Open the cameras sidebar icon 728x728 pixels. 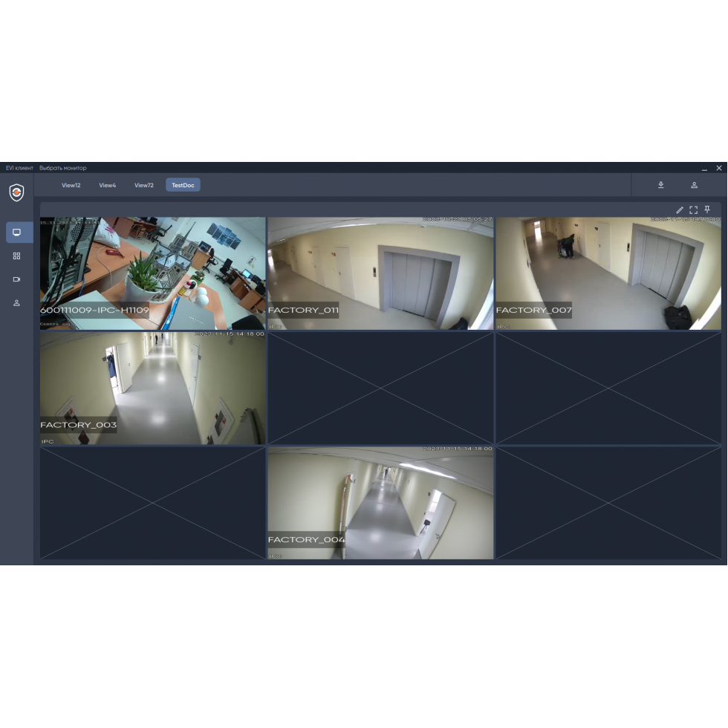[x=16, y=279]
